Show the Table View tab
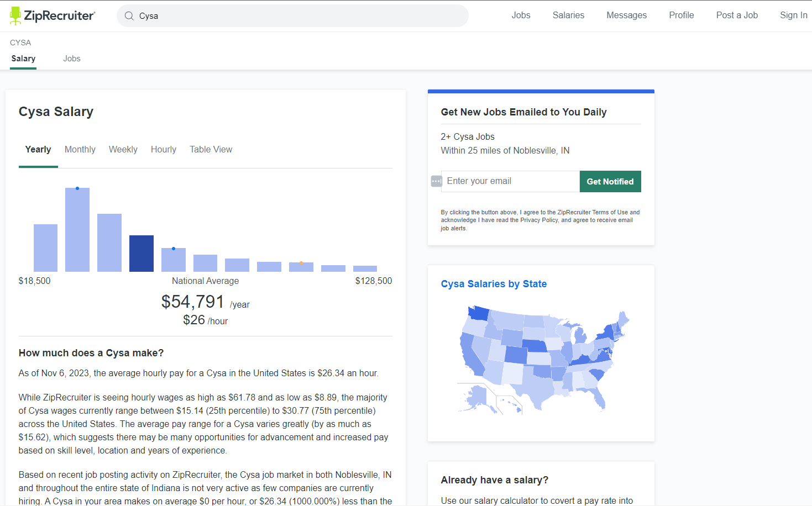Image resolution: width=812 pixels, height=506 pixels. (211, 150)
